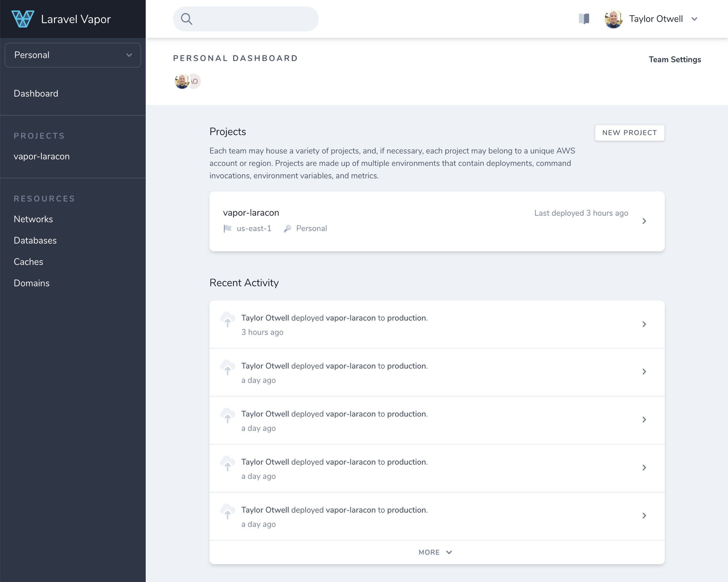Click the us-east-1 region flag icon

click(x=228, y=229)
